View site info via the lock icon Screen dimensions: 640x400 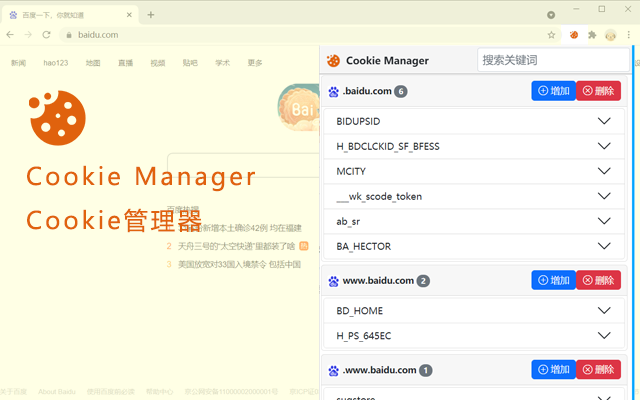coord(69,35)
